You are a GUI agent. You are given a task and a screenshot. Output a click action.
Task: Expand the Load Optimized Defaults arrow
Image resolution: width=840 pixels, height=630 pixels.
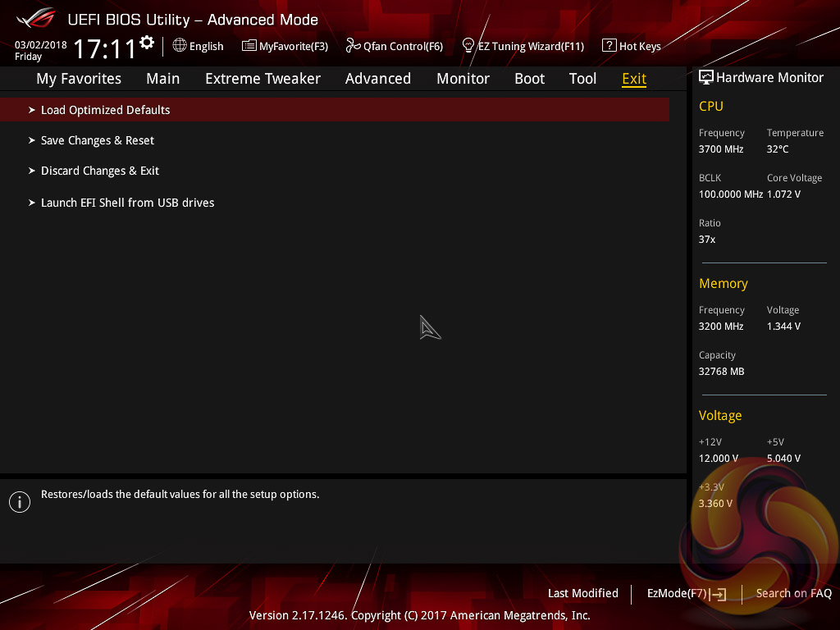coord(32,110)
